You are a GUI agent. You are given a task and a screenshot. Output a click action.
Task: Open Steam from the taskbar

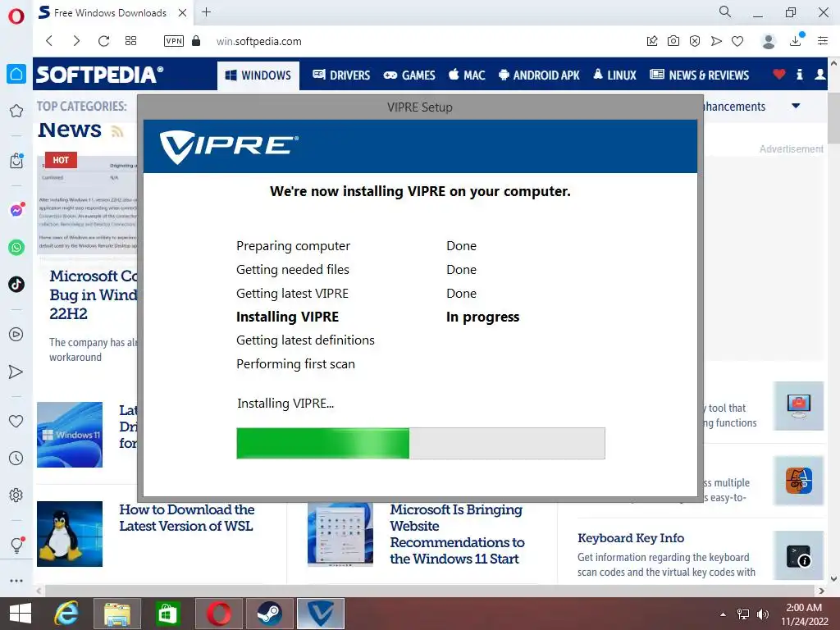(269, 614)
